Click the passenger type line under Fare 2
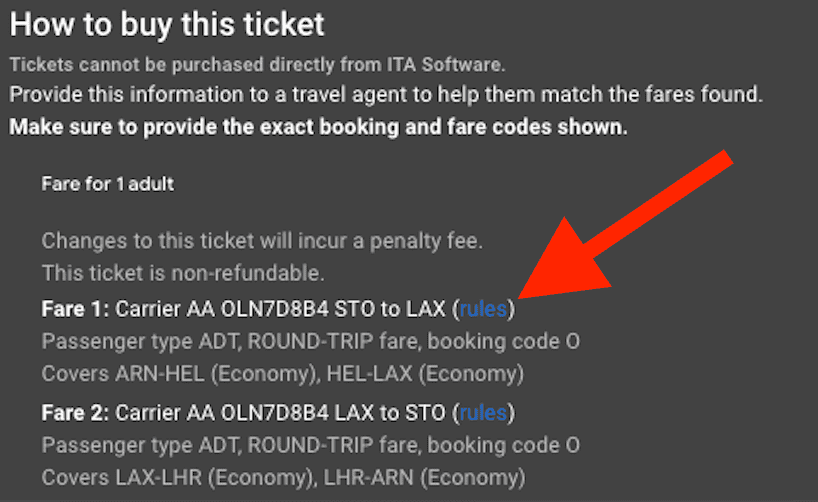Image resolution: width=818 pixels, height=502 pixels. tap(310, 445)
